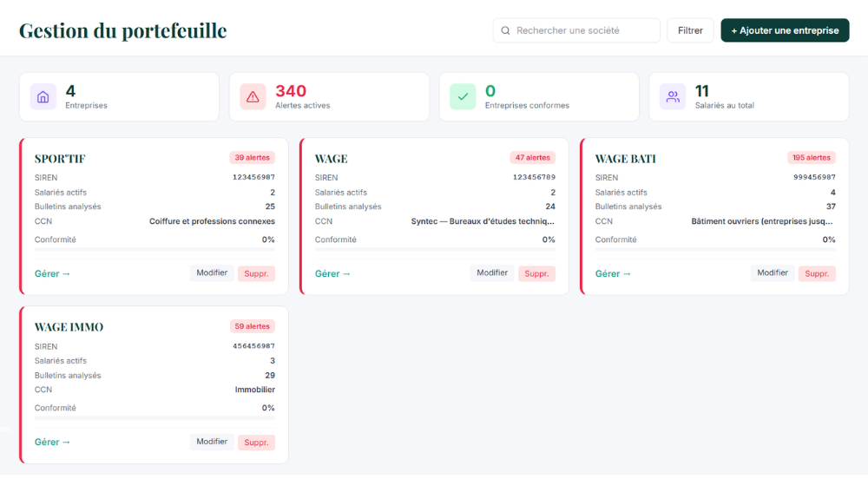The width and height of the screenshot is (868, 479).
Task: Click the 11 Salariés au total number
Action: (x=702, y=91)
